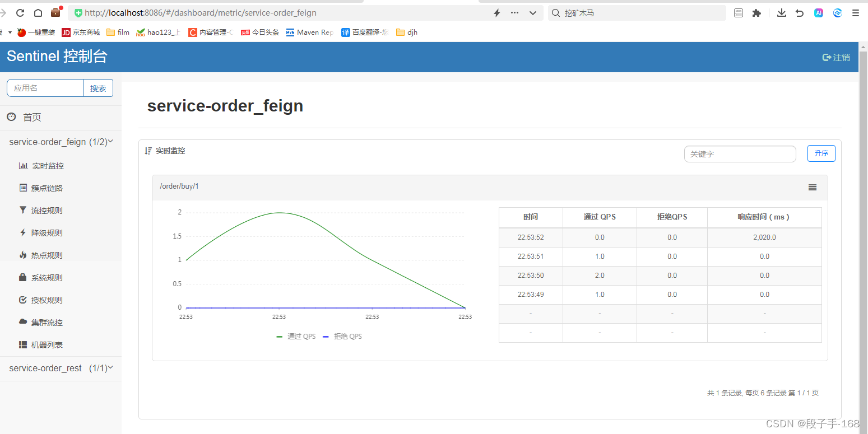Open 一键重装 bookmark
The height and width of the screenshot is (434, 868).
coord(36,32)
